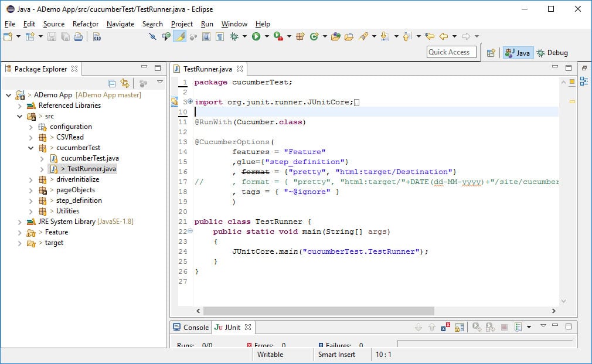Toggle Block Selection mode icon

coord(206,36)
